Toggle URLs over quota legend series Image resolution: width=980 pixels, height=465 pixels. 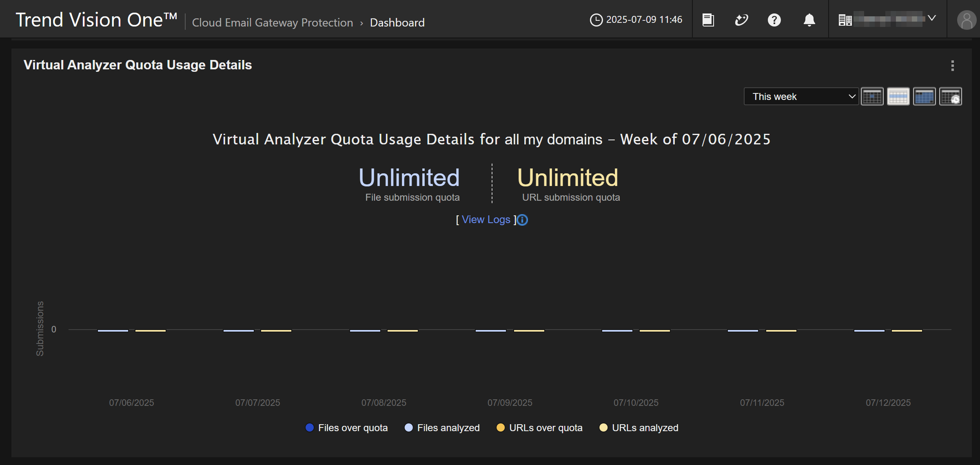coord(545,427)
